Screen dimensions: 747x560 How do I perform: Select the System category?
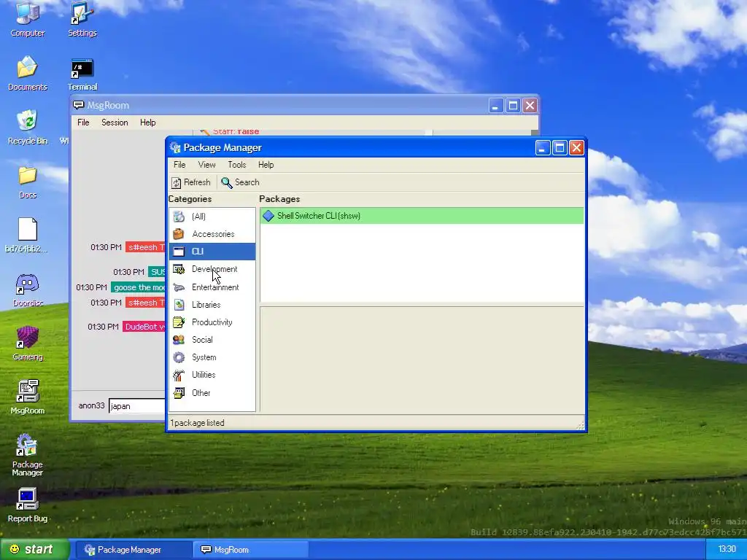212,357
